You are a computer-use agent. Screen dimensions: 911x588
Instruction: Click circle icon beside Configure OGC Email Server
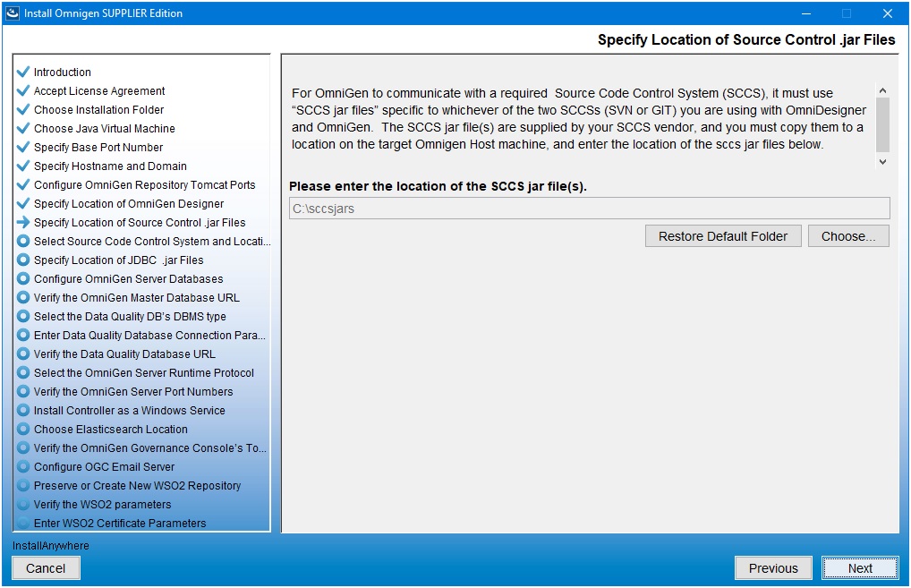[23, 466]
